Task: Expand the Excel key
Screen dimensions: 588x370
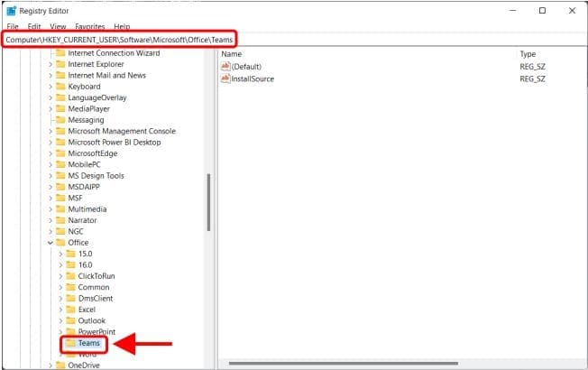Action: coord(60,310)
